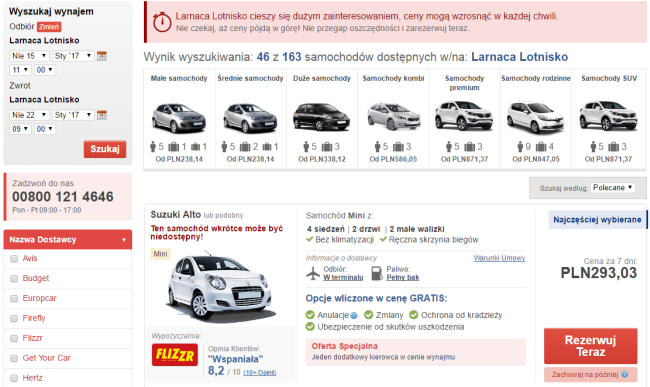The height and width of the screenshot is (387, 650).
Task: Check the Hertz supplier checkbox
Action: pos(14,378)
